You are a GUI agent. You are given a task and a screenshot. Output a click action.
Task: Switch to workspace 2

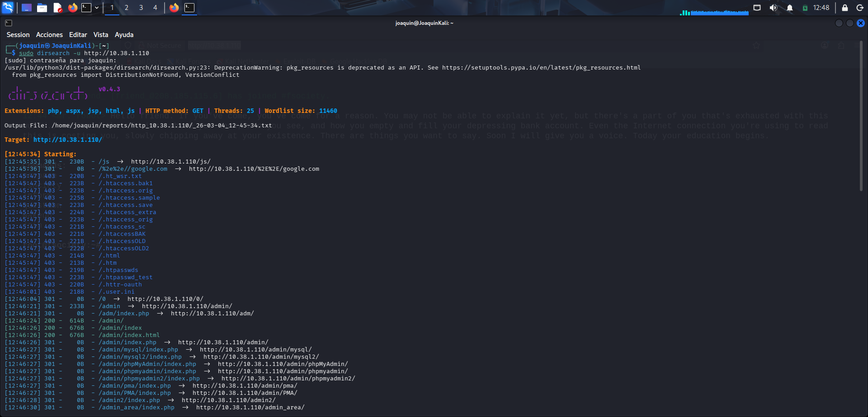point(126,7)
